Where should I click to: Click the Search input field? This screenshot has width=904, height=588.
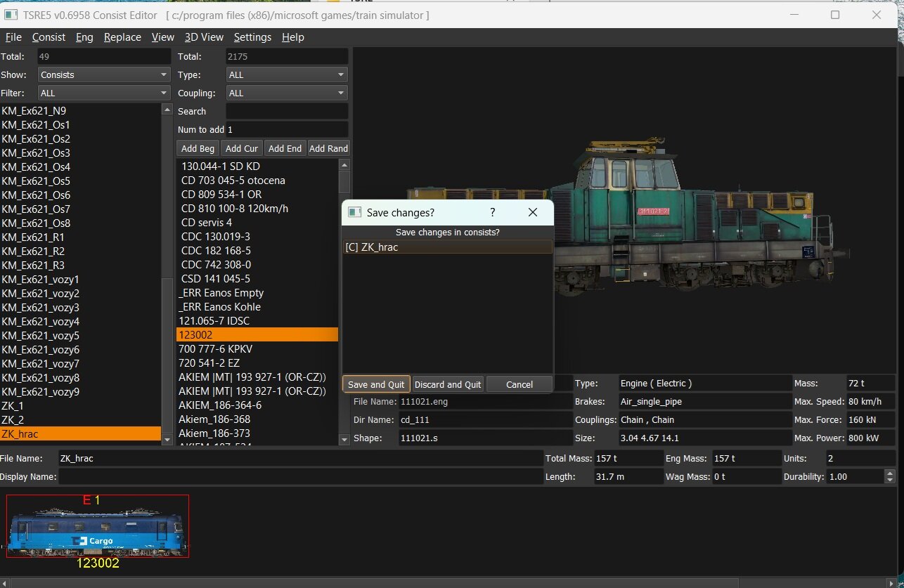click(x=287, y=111)
